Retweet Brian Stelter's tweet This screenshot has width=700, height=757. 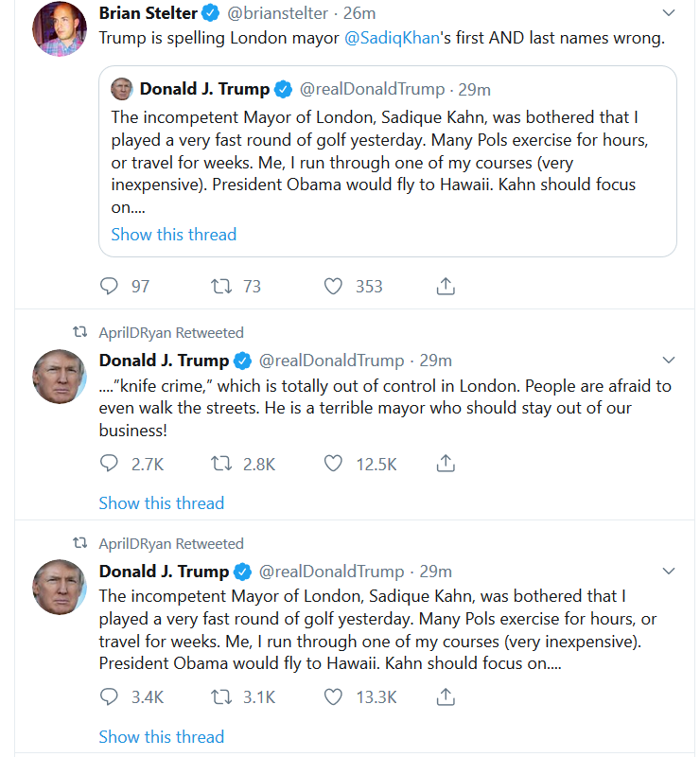tap(222, 286)
